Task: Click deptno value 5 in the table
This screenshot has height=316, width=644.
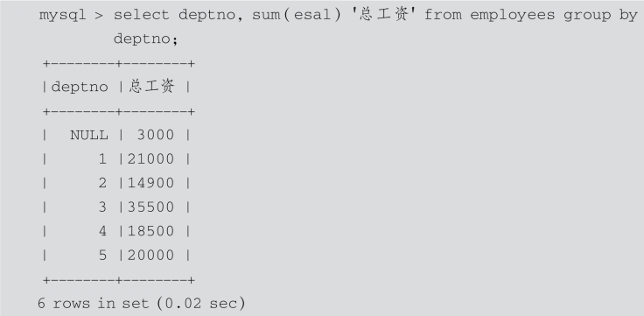Action: click(x=102, y=256)
